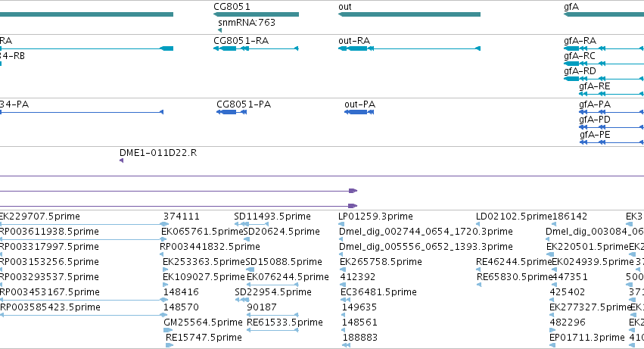The image size is (644, 349).
Task: Click the SD22954.5prime label
Action: pos(273,293)
